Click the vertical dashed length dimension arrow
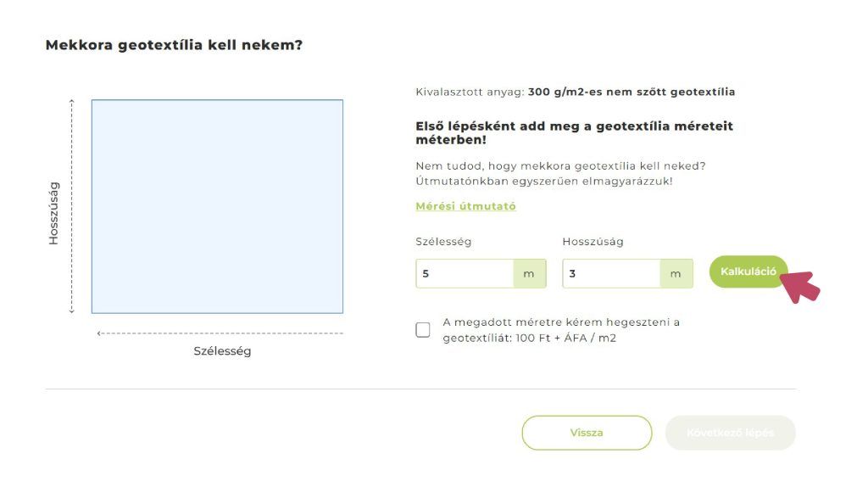The image size is (868, 487). click(72, 206)
